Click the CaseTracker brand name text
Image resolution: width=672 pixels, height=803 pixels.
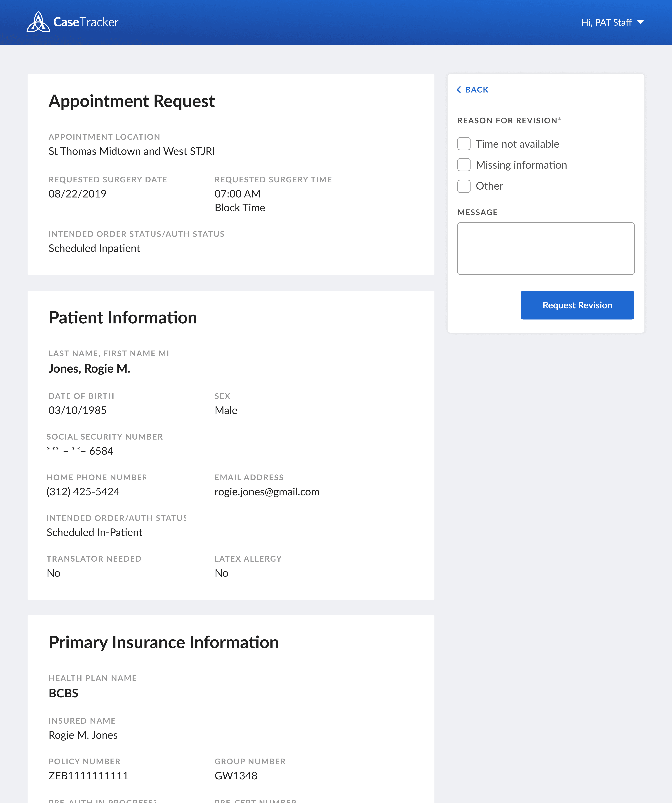(86, 22)
